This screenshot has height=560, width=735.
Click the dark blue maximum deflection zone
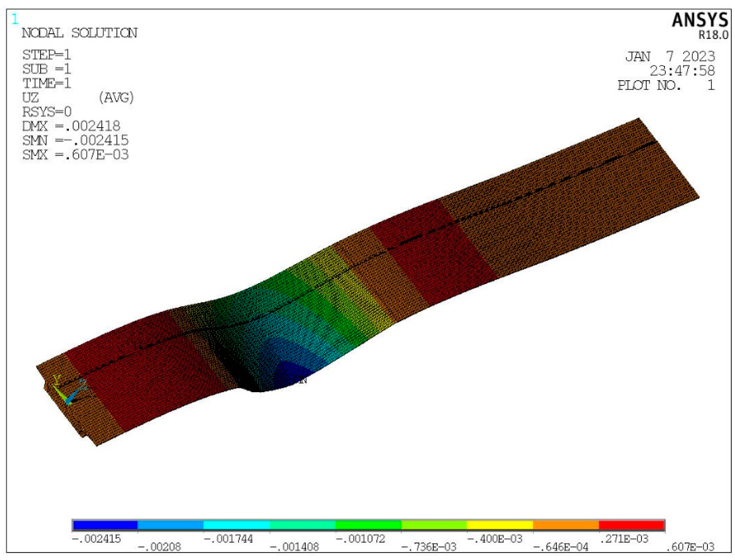(289, 373)
